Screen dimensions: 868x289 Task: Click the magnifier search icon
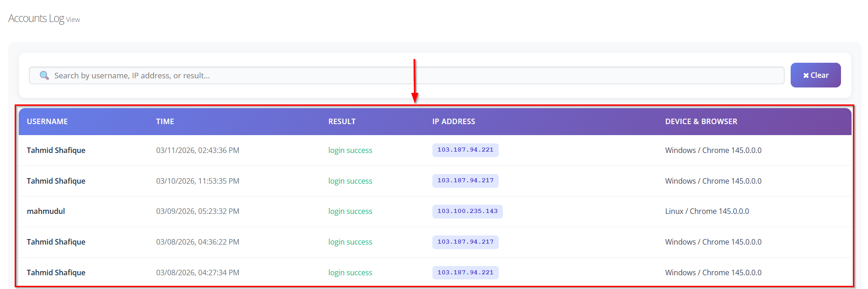[44, 76]
